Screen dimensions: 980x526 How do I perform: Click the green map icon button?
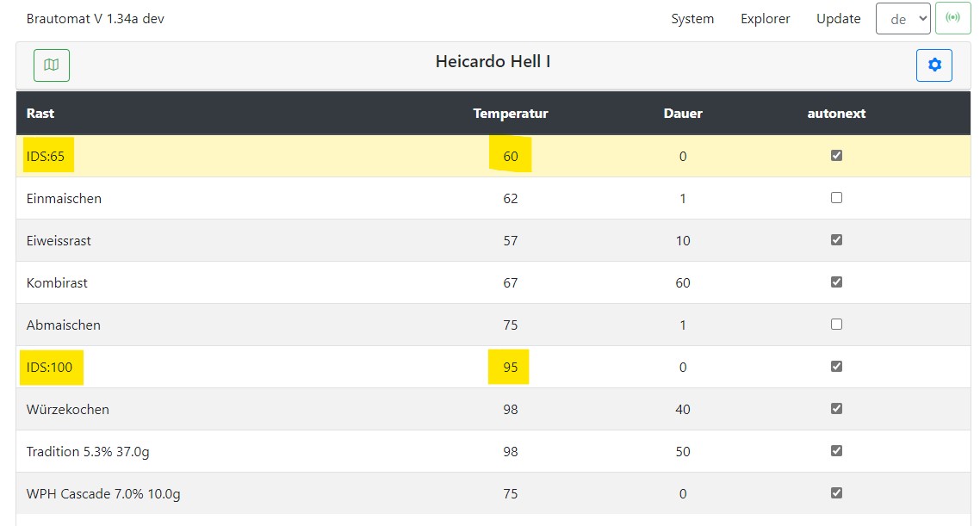(52, 65)
